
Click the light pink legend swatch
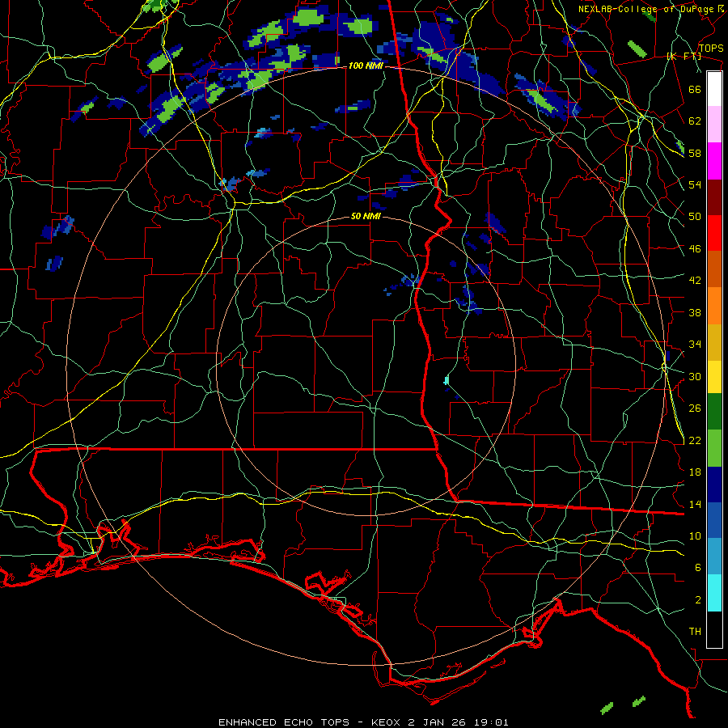point(714,125)
